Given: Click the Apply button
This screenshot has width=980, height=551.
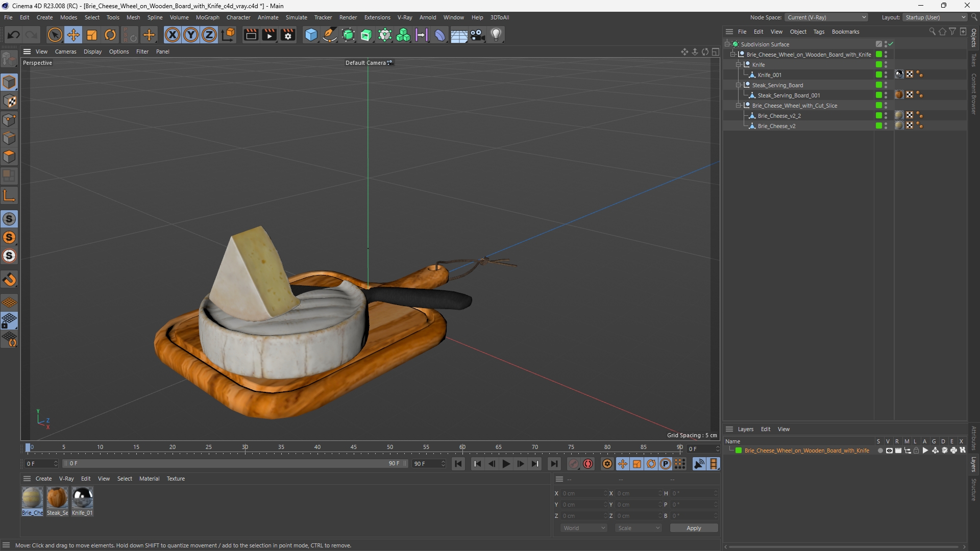Looking at the screenshot, I should [x=694, y=528].
